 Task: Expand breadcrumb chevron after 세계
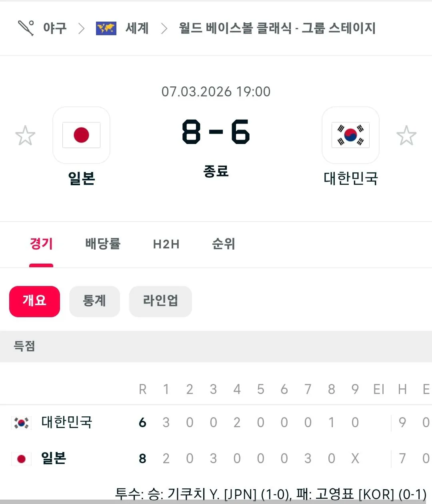coord(164,28)
